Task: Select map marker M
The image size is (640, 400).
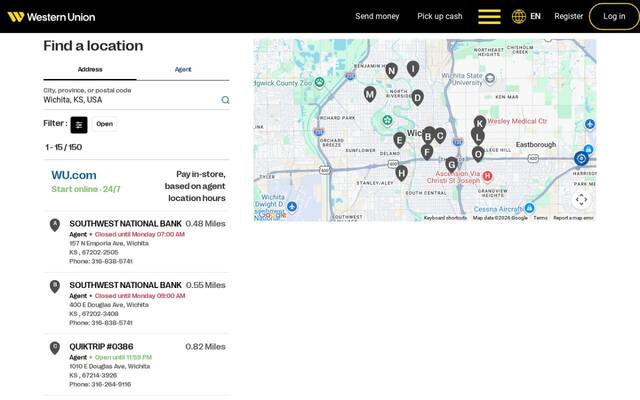Action: pyautogui.click(x=370, y=94)
